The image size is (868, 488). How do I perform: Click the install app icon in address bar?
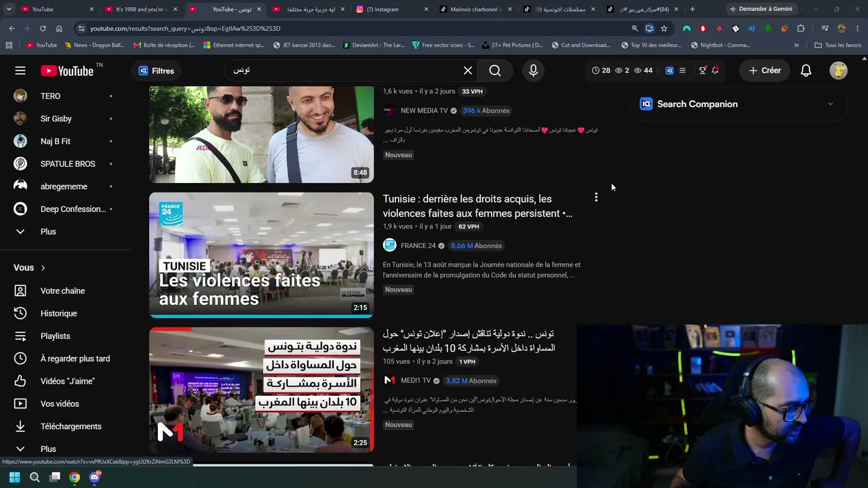650,28
